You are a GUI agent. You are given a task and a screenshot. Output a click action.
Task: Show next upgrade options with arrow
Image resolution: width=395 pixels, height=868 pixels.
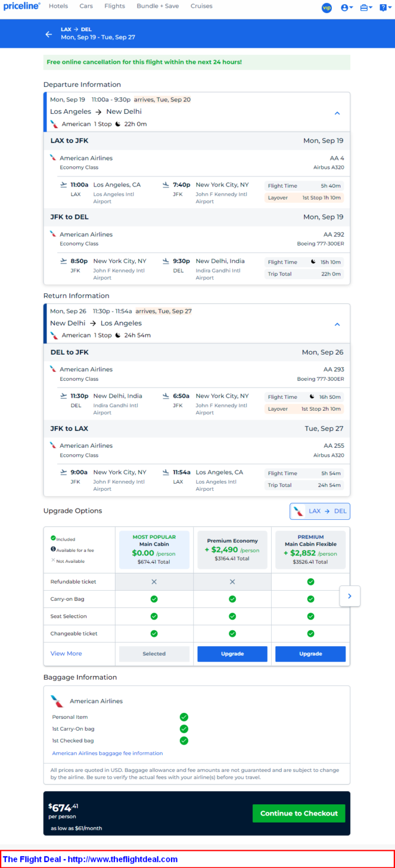(350, 596)
